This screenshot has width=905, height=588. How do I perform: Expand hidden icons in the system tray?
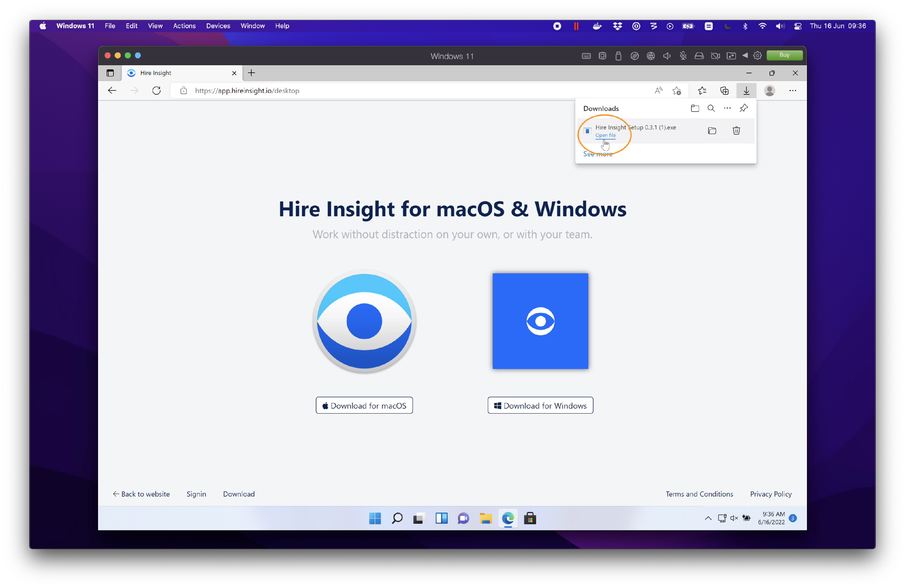coord(708,518)
